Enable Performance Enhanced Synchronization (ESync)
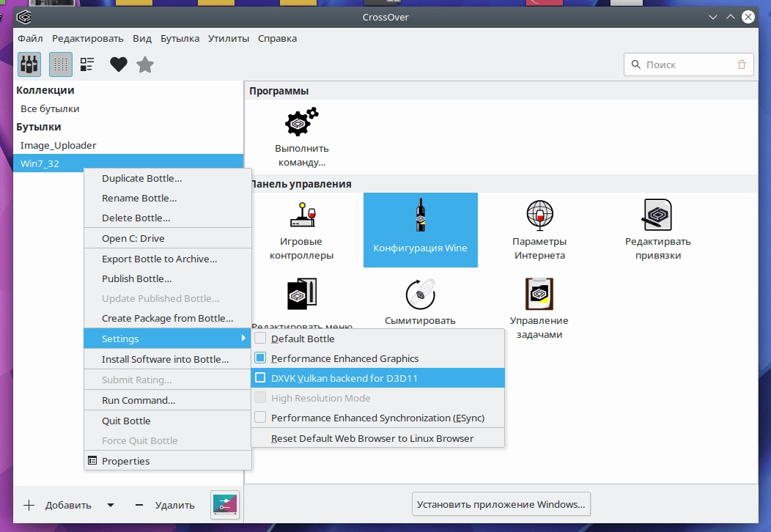771x532 pixels. click(x=377, y=418)
